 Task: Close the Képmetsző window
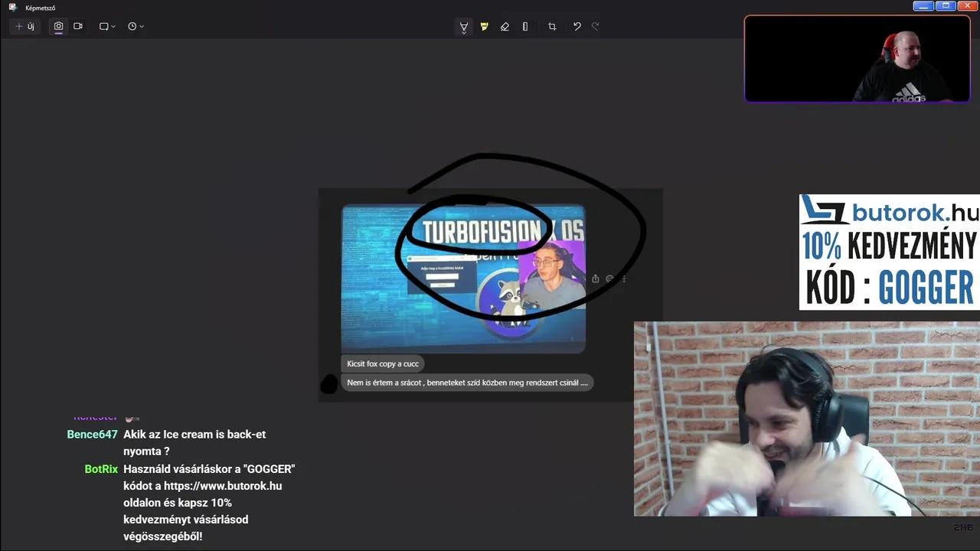[967, 5]
